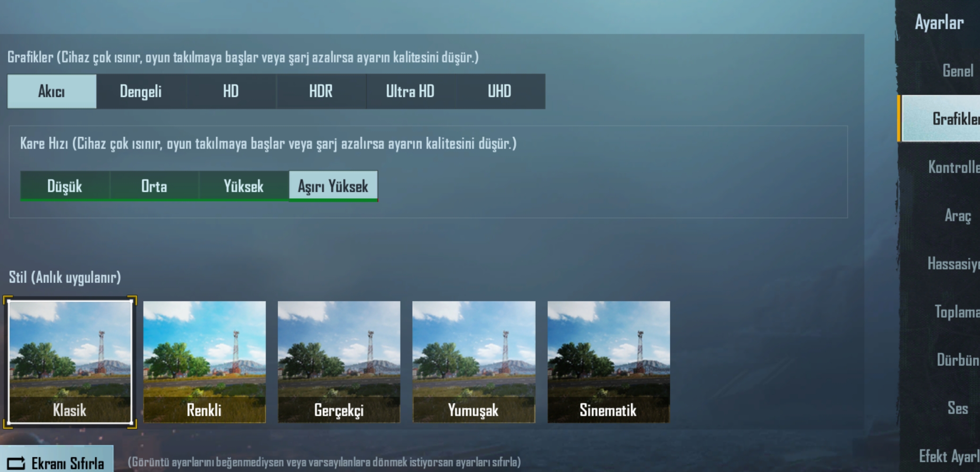The image size is (980, 472).
Task: Set frame rate to Düşük
Action: click(65, 186)
